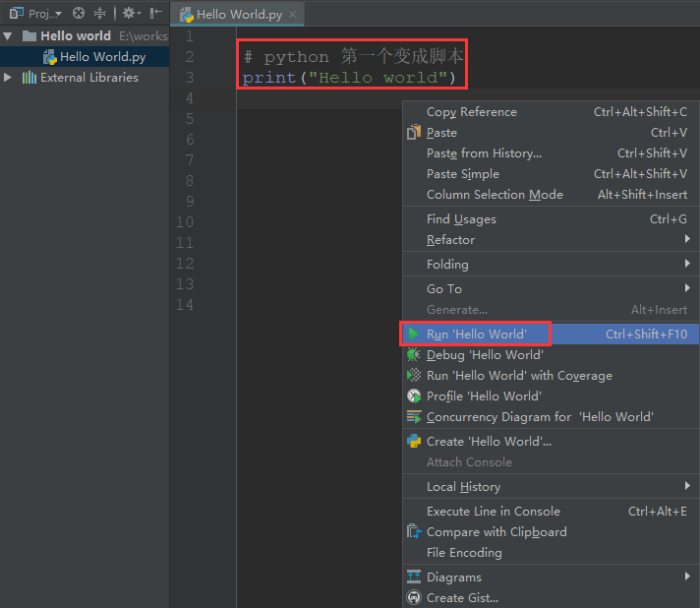Image resolution: width=700 pixels, height=608 pixels.
Task: Click the Hello world folder icon
Action: [29, 35]
